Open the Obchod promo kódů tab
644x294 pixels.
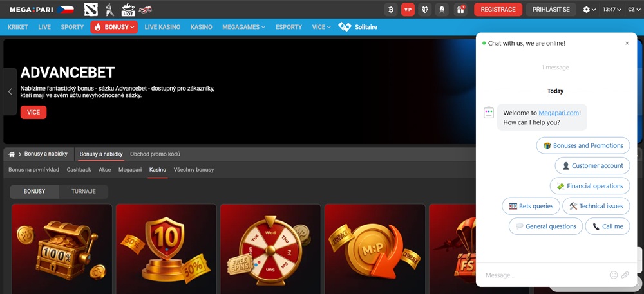[x=155, y=154]
